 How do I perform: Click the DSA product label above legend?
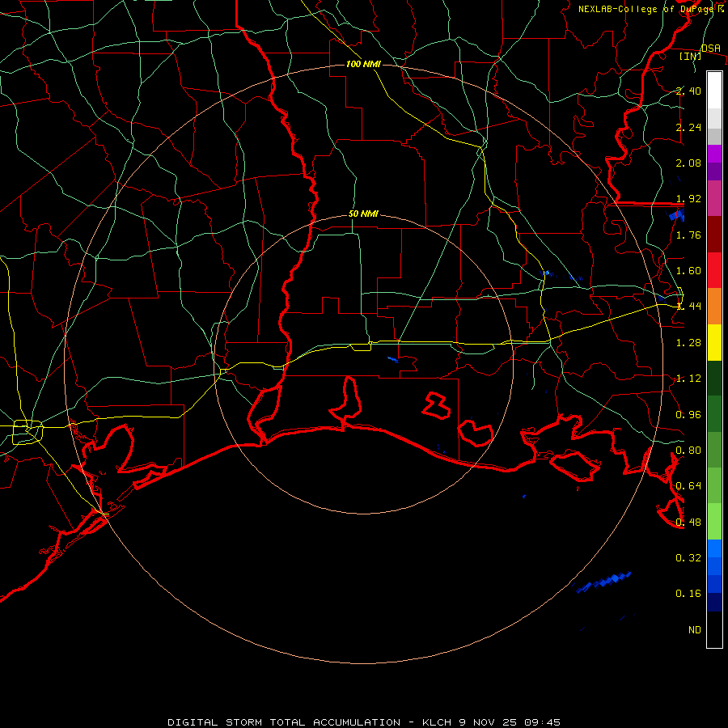coord(711,48)
